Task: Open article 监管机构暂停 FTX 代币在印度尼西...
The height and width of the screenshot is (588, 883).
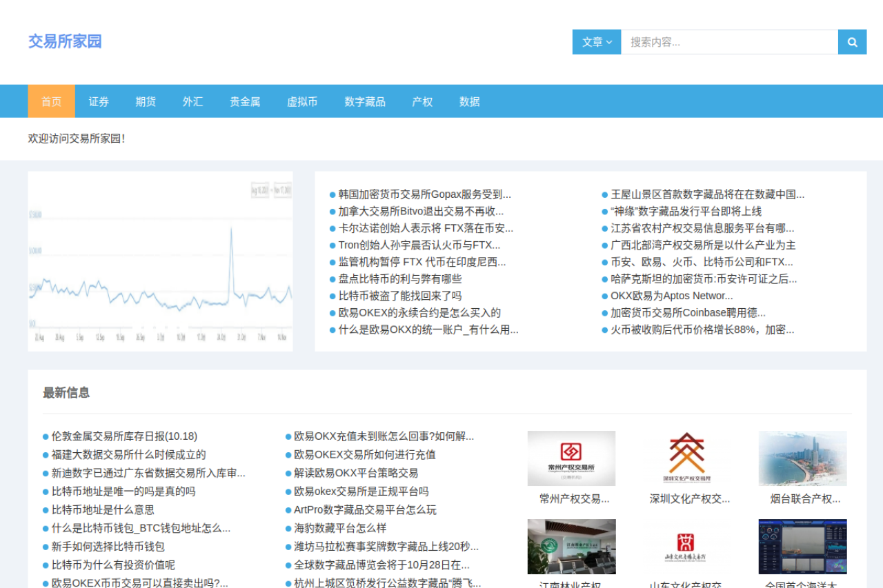Action: click(422, 262)
